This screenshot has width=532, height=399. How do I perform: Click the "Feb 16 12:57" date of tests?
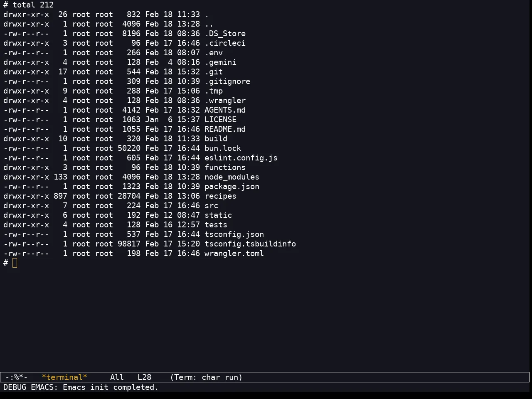(172, 225)
